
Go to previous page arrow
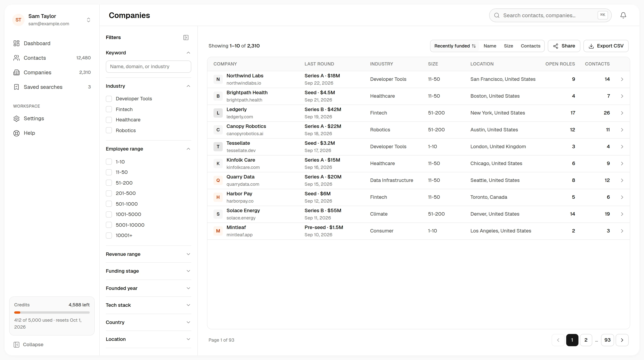[x=558, y=340]
